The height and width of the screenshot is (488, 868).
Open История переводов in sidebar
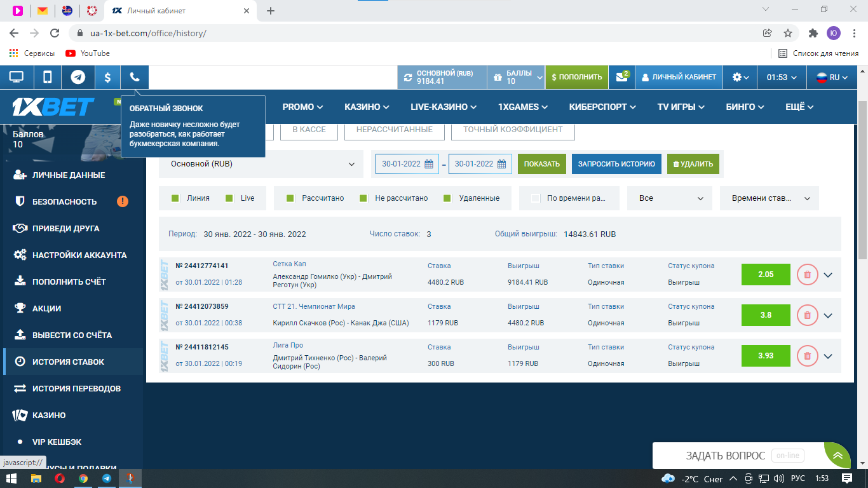point(76,388)
